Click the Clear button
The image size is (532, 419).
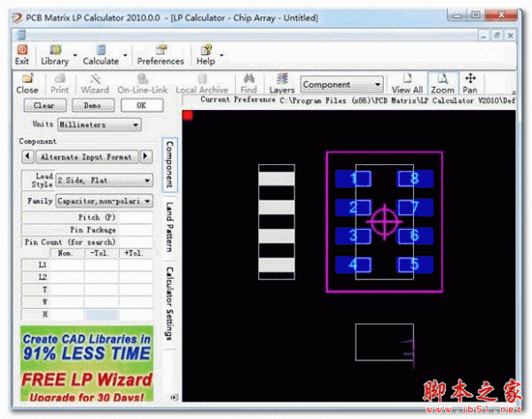45,106
